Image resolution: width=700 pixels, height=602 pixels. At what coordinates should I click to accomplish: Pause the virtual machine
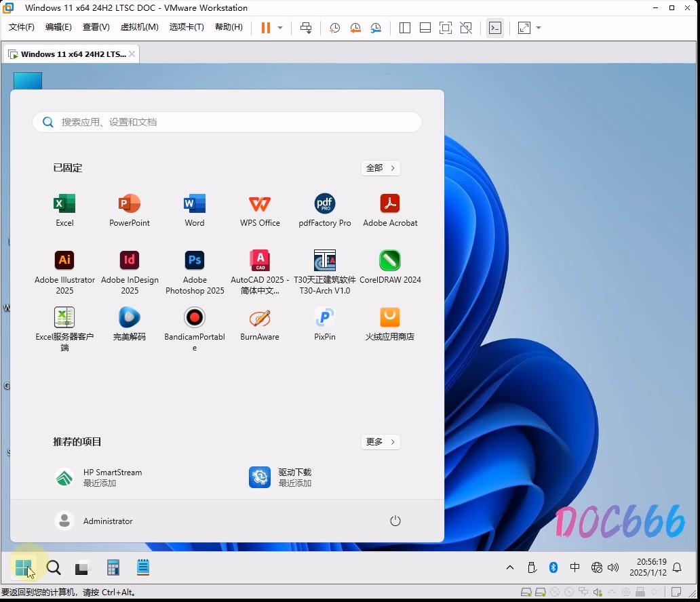click(266, 28)
